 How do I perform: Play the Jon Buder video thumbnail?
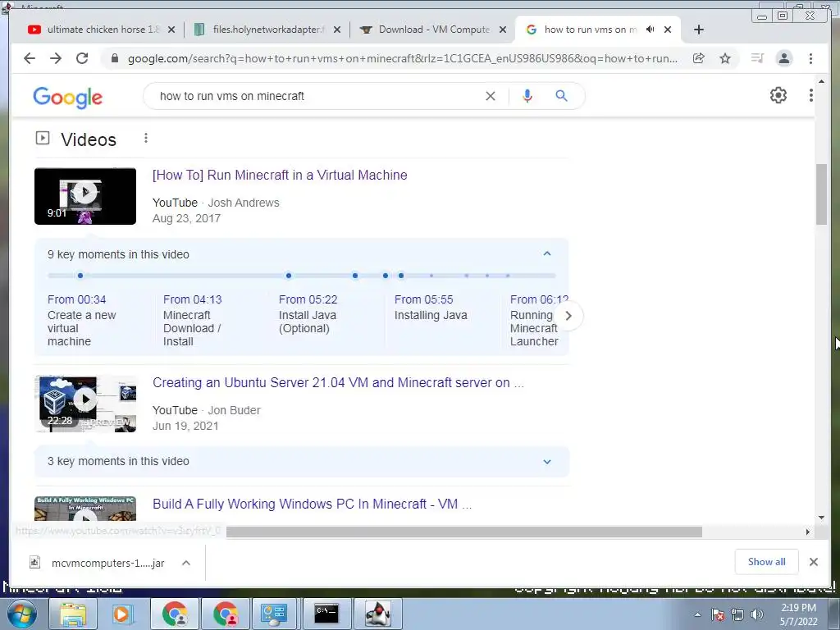(85, 404)
